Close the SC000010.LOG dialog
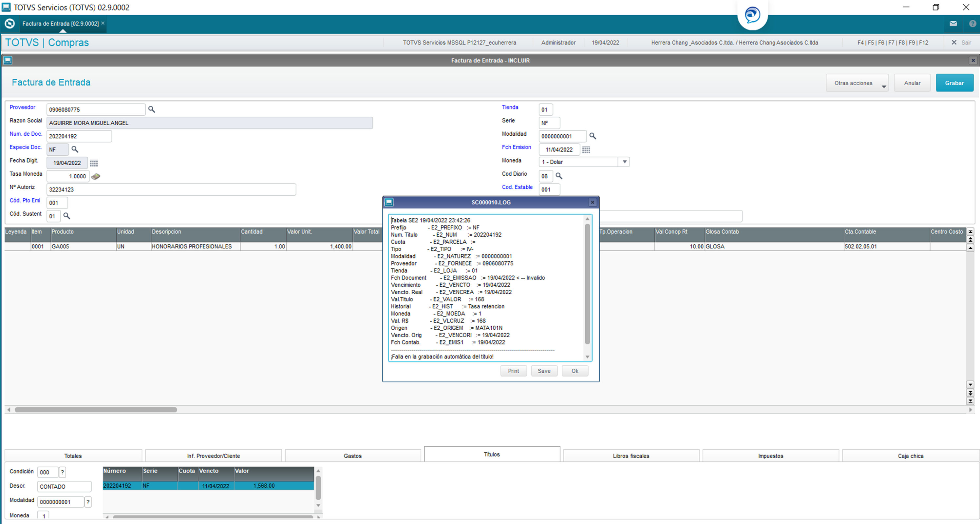 [592, 203]
